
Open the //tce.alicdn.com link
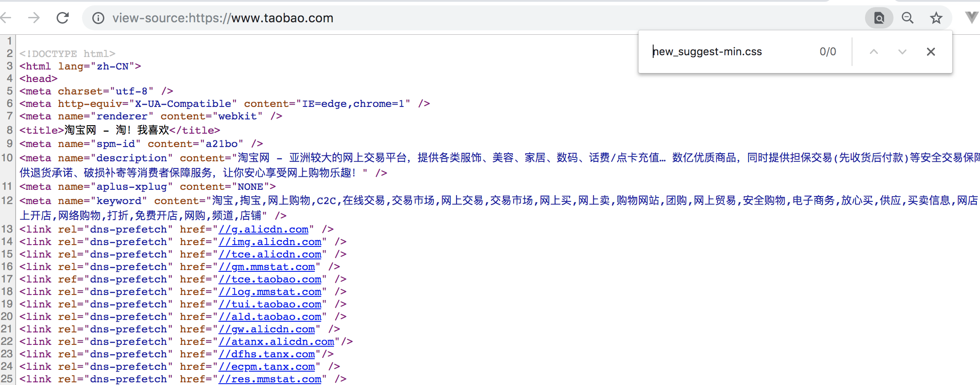(270, 254)
